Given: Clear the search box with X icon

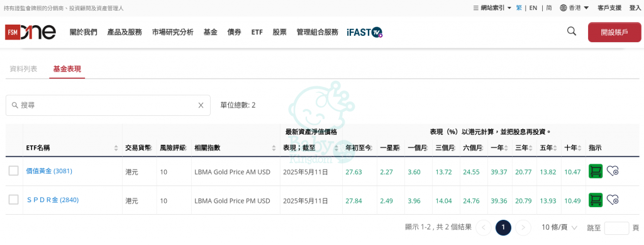Looking at the screenshot, I should point(201,105).
